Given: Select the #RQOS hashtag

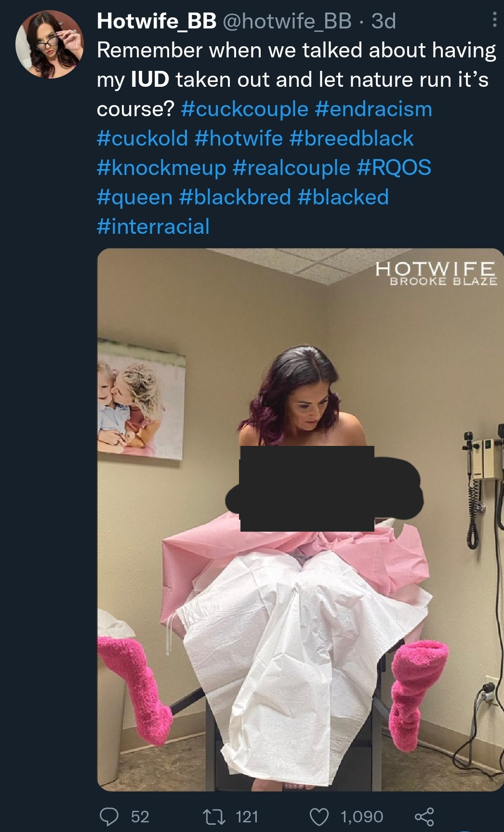Looking at the screenshot, I should (394, 168).
